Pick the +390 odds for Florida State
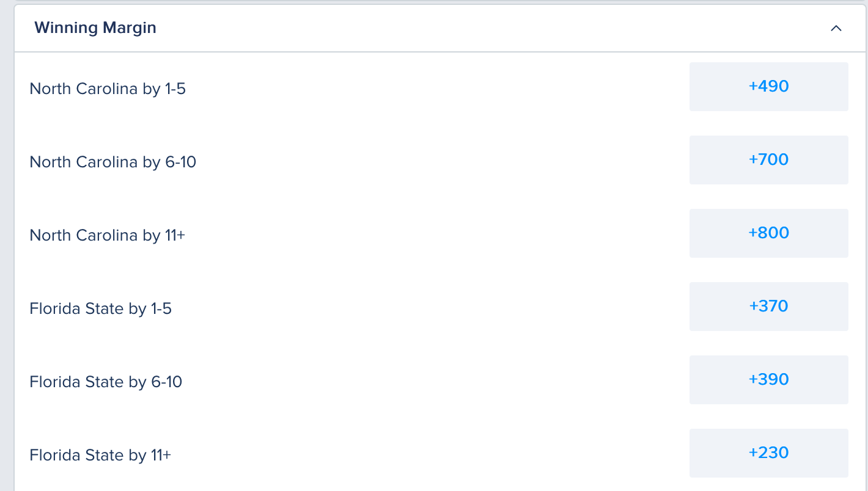Screen dimensions: 868x491 click(768, 380)
